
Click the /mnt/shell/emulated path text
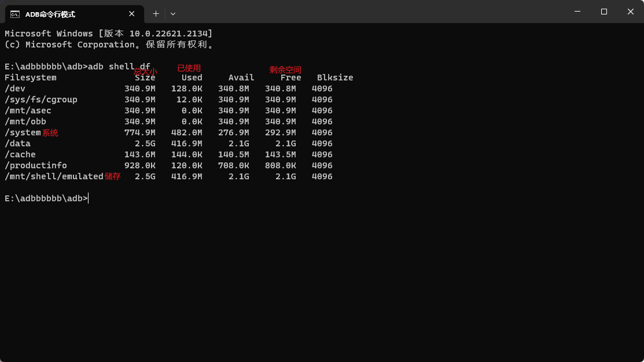[54, 176]
